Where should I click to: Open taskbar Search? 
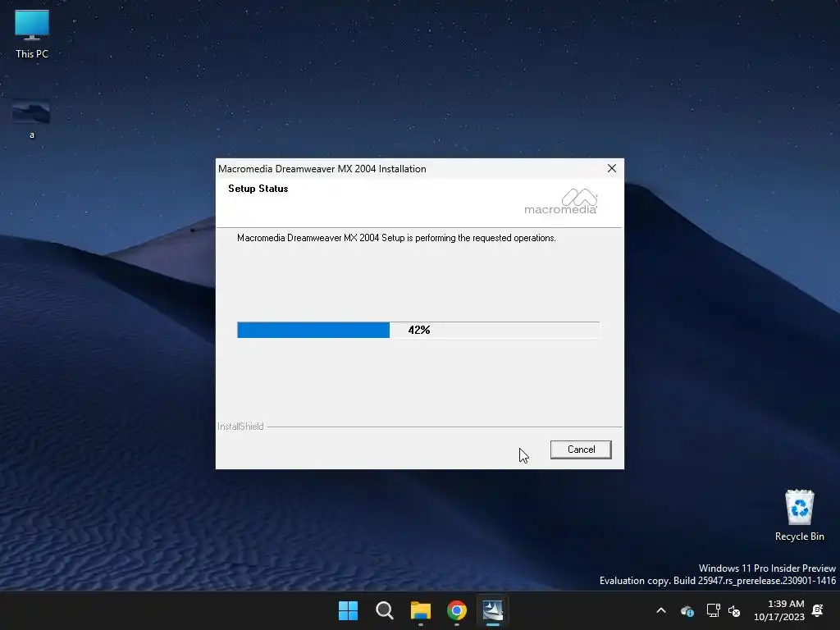point(385,610)
